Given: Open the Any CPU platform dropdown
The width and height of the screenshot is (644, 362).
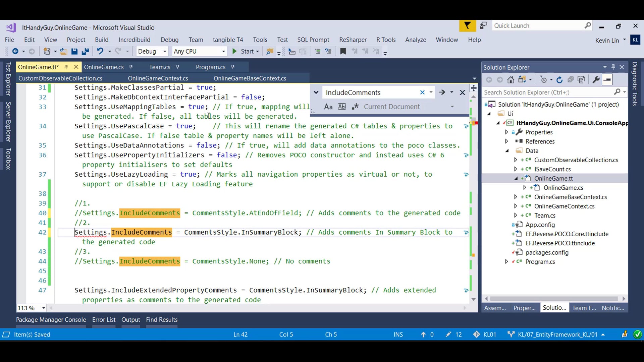Looking at the screenshot, I should coord(223,51).
